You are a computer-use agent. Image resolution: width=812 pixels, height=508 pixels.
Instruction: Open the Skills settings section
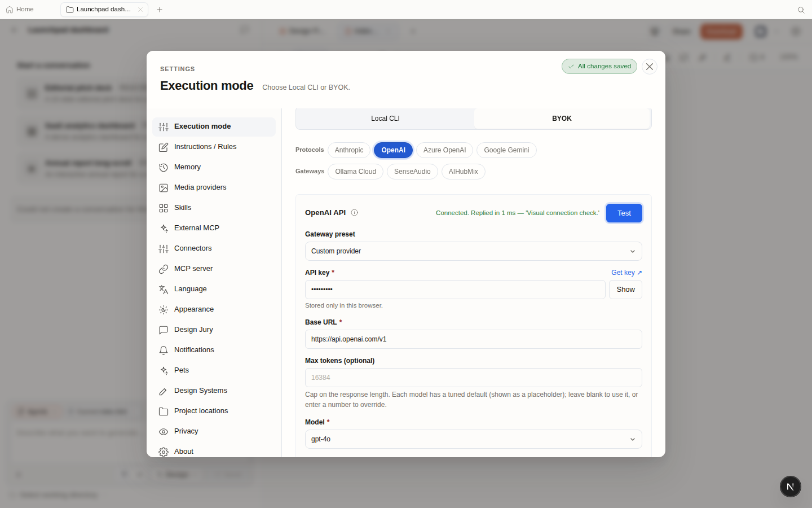(x=214, y=208)
